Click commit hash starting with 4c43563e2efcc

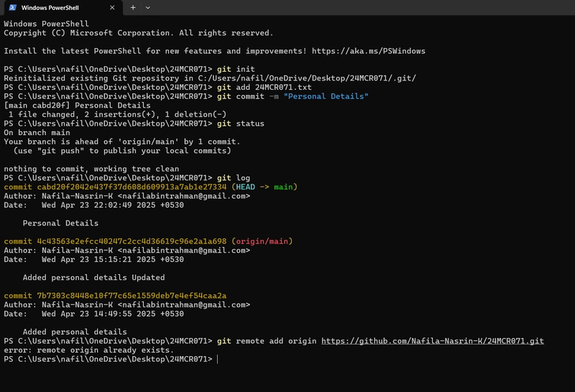coord(132,241)
